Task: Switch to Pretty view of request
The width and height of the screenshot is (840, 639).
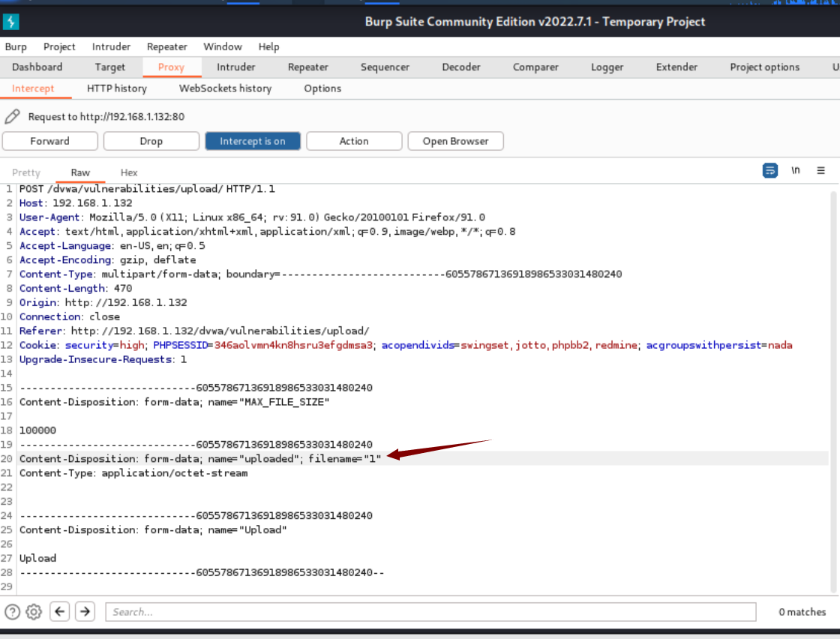Action: pos(26,172)
